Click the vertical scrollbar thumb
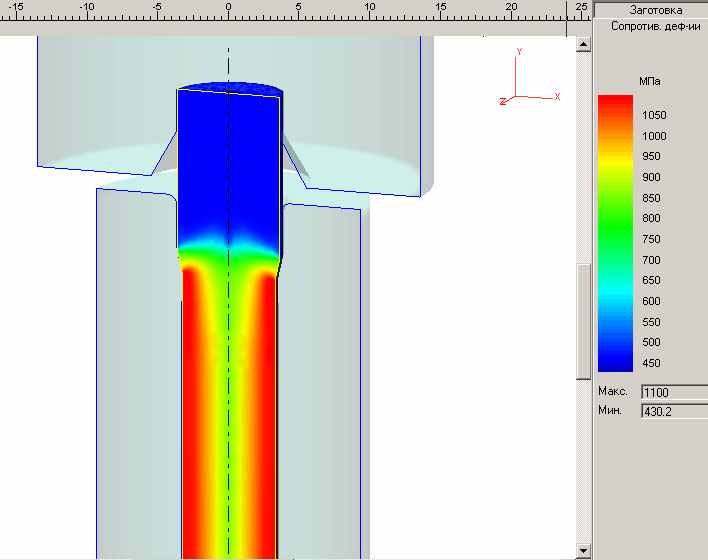 pyautogui.click(x=583, y=321)
